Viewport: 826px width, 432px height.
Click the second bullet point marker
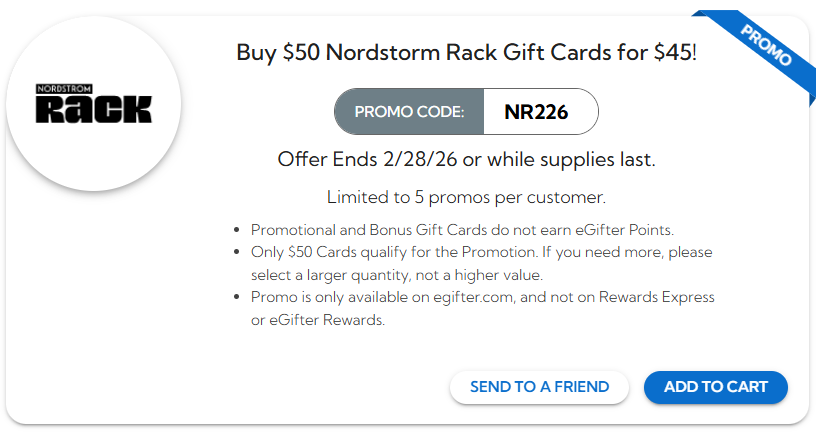[235, 253]
